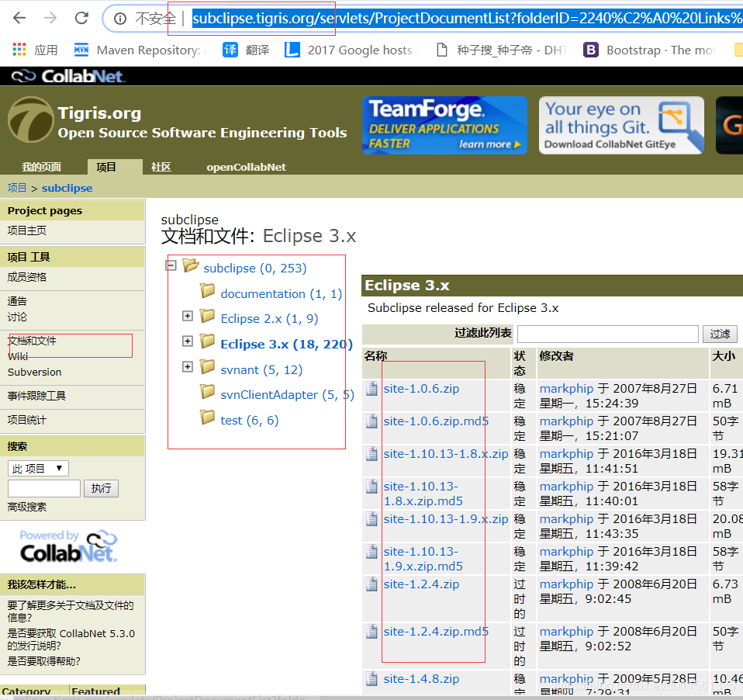
Task: Collapse the subclipse tree root
Action: tap(171, 265)
